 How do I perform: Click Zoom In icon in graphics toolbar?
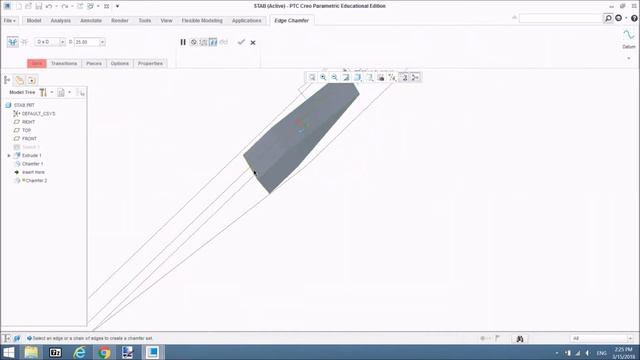click(323, 77)
